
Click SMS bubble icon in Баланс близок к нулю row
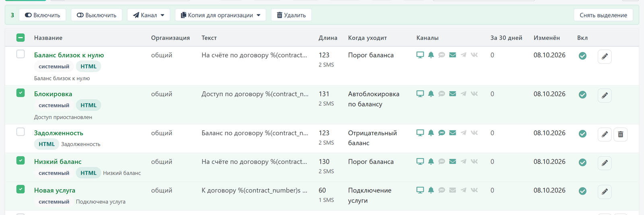pyautogui.click(x=442, y=55)
